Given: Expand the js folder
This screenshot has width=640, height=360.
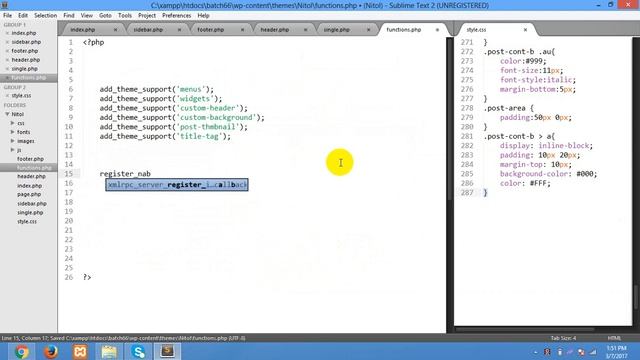Looking at the screenshot, I should pyautogui.click(x=13, y=150).
